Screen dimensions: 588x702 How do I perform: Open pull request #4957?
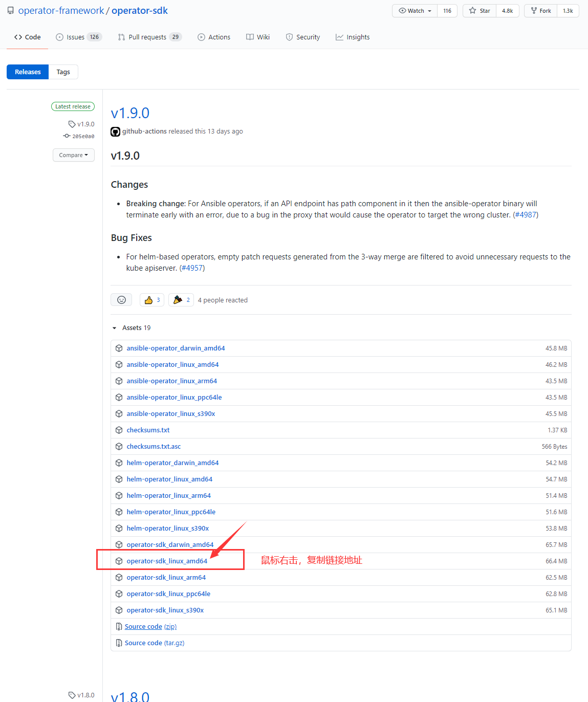192,268
